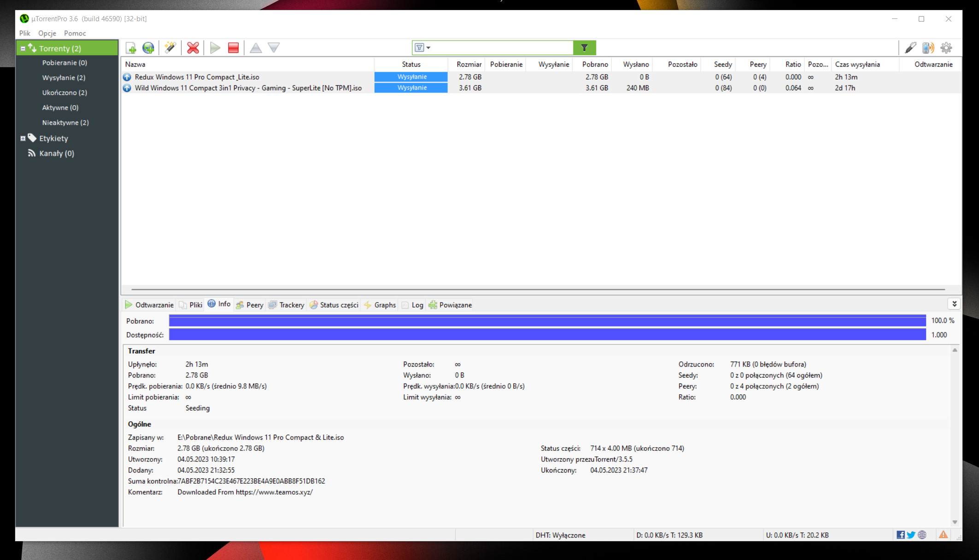Sort by Czas wysyłania column header
The height and width of the screenshot is (560, 979).
pos(866,64)
